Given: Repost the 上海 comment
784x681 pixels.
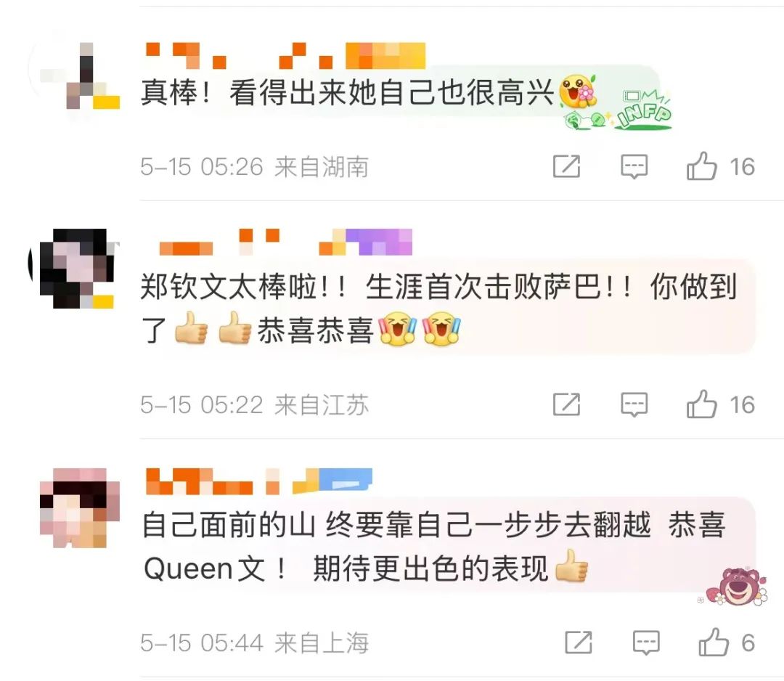Looking at the screenshot, I should (x=579, y=642).
